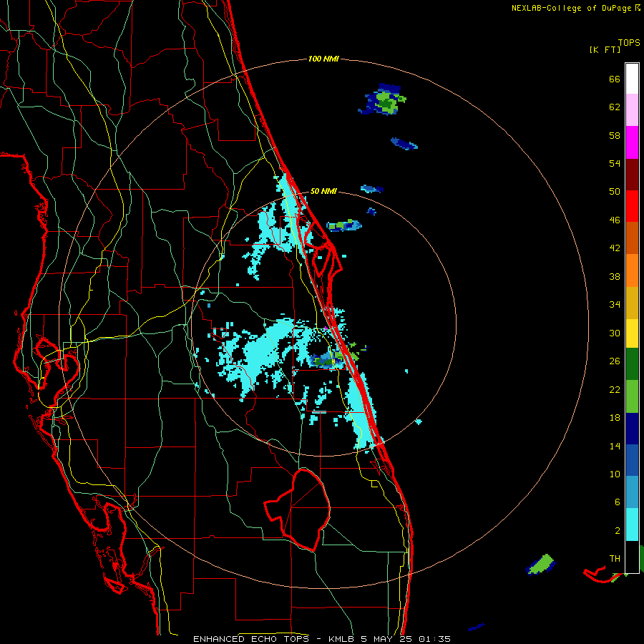This screenshot has width=644, height=644.
Task: Click the bright red legend swatch
Action: (x=632, y=206)
